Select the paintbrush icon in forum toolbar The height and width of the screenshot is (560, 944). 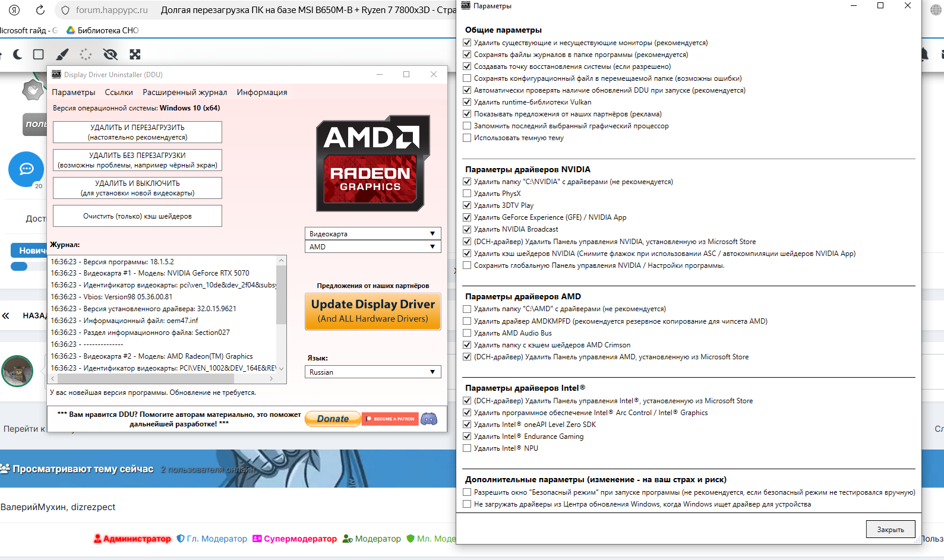[62, 55]
